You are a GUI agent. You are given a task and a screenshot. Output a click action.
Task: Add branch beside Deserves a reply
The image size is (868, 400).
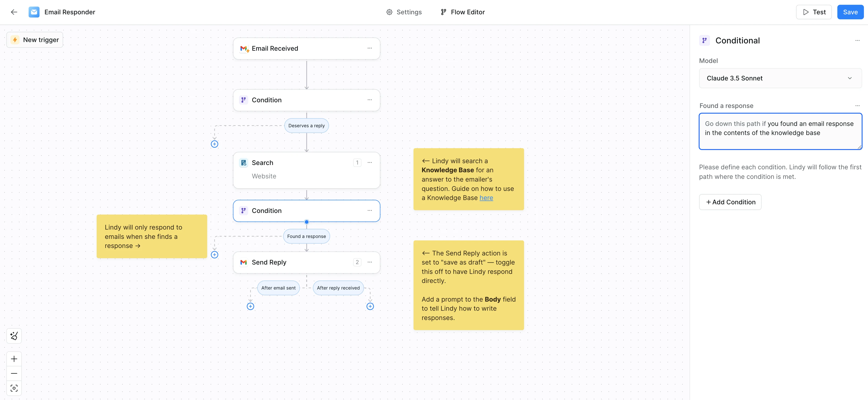pyautogui.click(x=214, y=144)
